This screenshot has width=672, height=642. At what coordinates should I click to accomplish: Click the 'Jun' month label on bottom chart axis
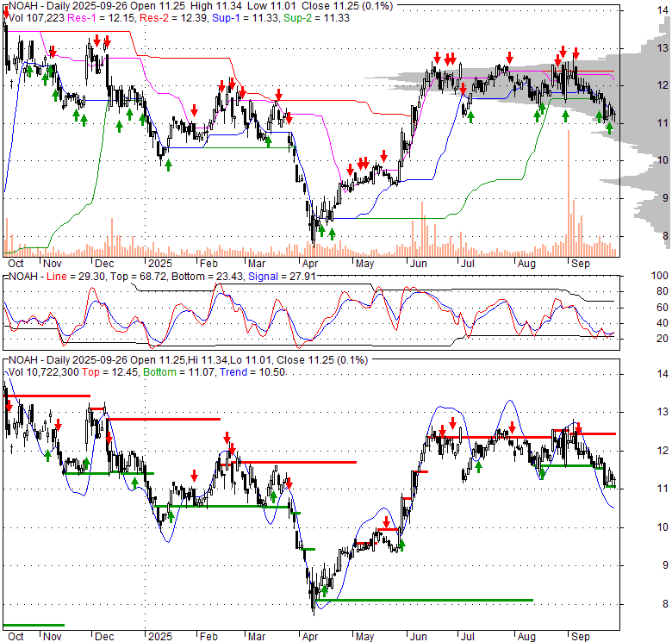click(419, 637)
